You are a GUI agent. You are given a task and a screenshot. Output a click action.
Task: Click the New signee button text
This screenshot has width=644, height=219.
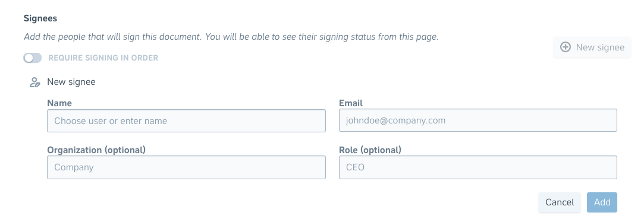click(600, 47)
